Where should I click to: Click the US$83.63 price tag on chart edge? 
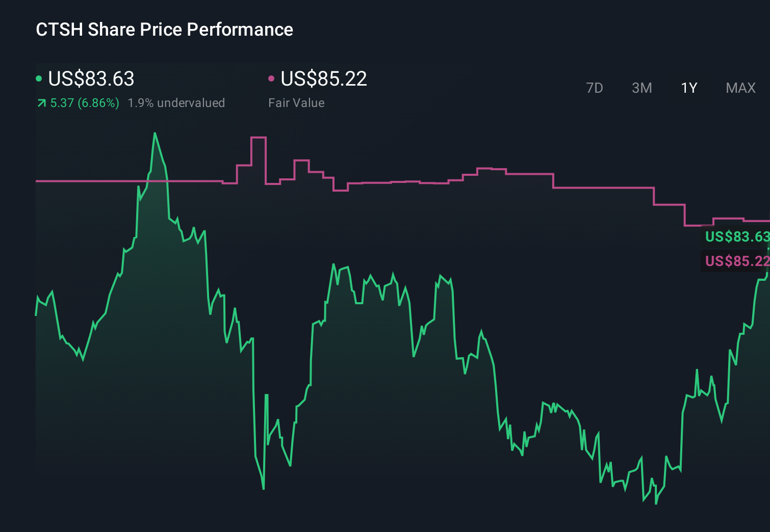[x=737, y=237]
